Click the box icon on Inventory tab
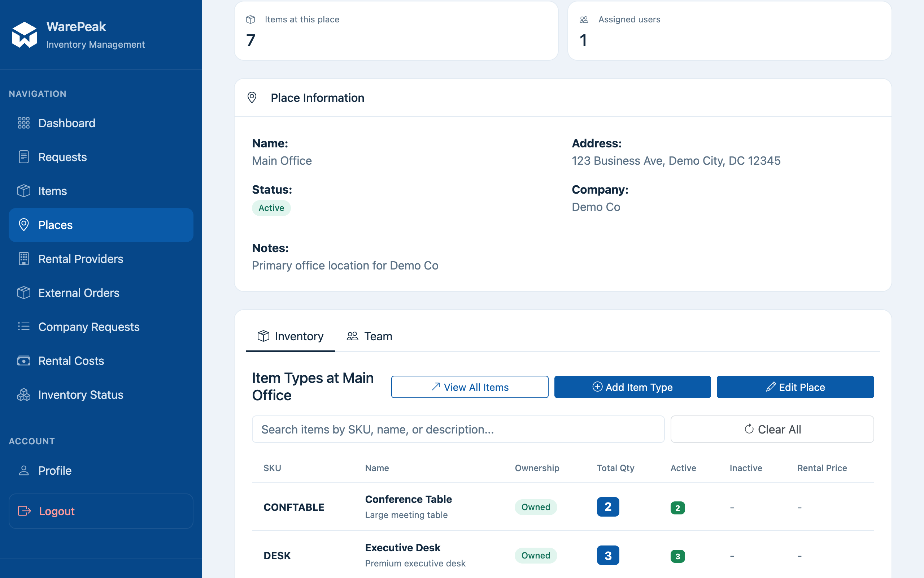Image resolution: width=924 pixels, height=578 pixels. coord(263,336)
